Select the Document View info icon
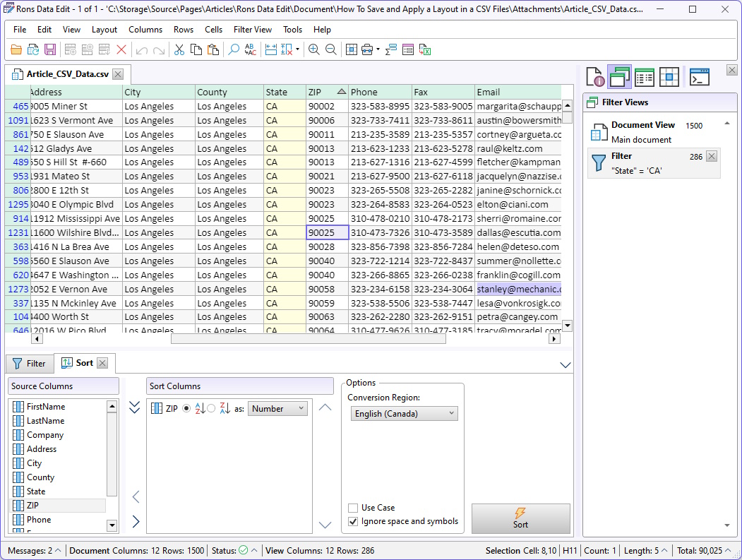The width and height of the screenshot is (742, 560). tap(595, 78)
